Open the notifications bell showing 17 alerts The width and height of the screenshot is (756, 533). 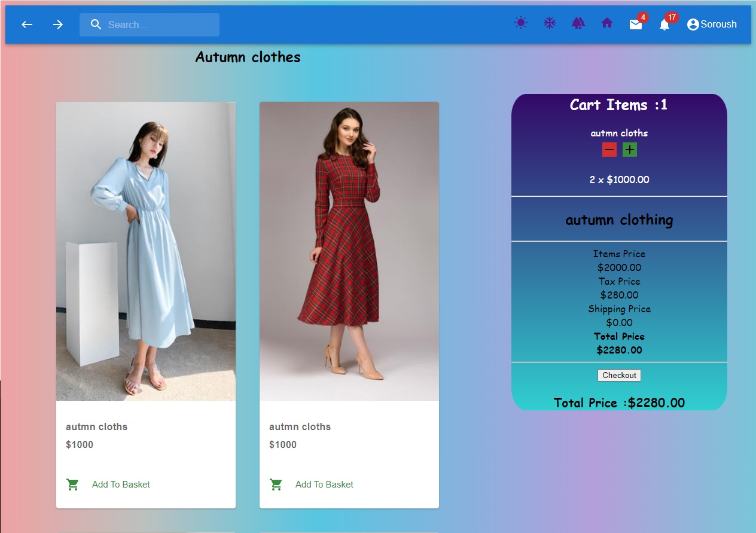click(x=664, y=25)
